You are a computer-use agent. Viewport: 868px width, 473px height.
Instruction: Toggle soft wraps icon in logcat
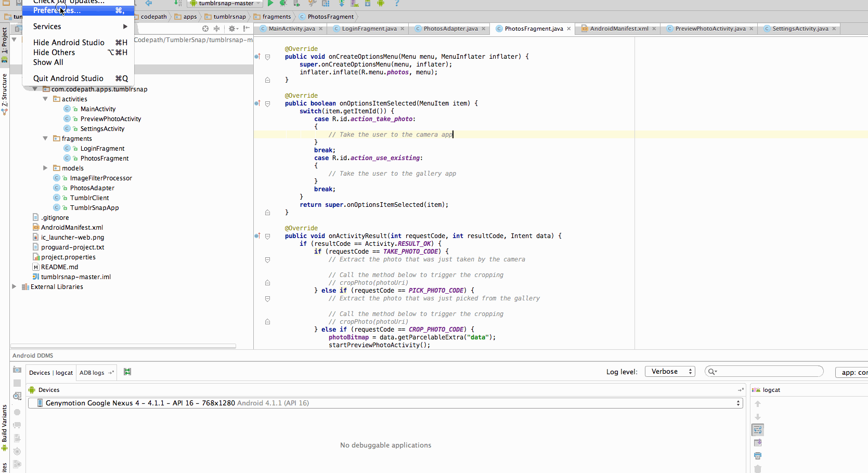758,430
